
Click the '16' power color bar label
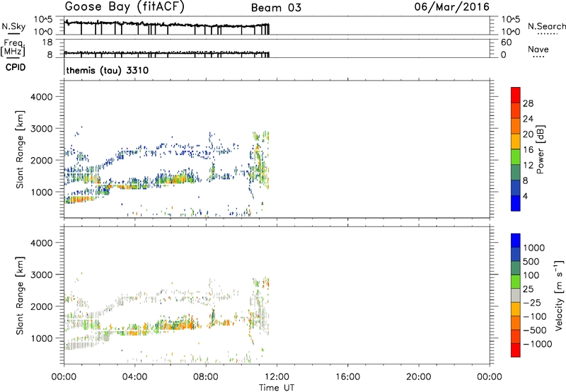click(x=528, y=150)
